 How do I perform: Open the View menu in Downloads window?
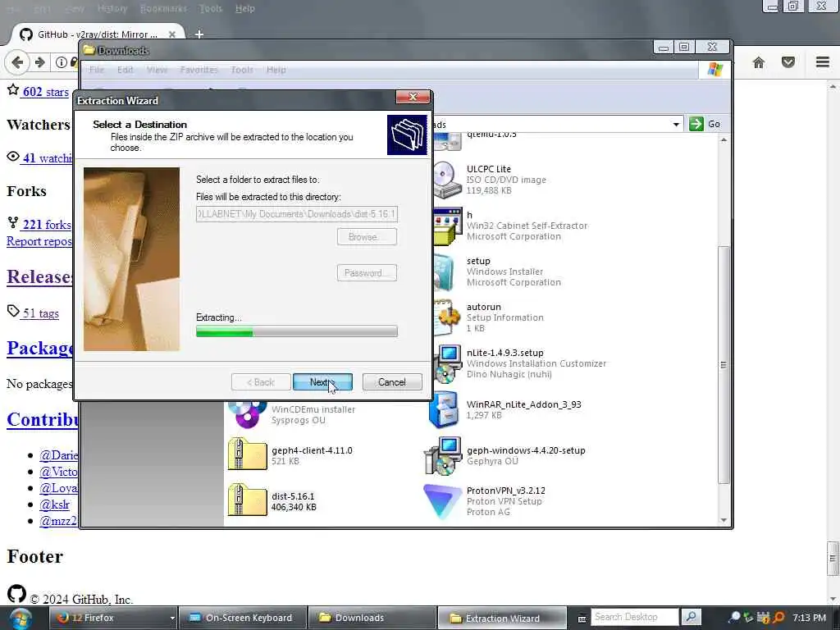157,70
